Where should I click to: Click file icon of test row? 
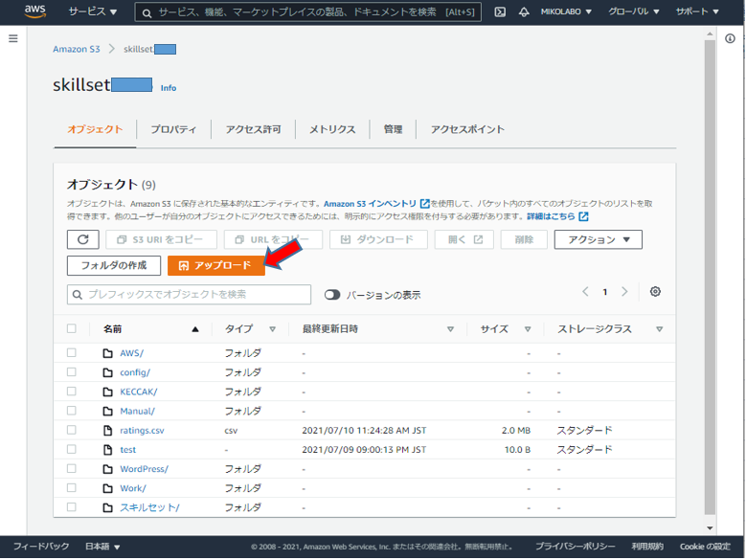108,450
